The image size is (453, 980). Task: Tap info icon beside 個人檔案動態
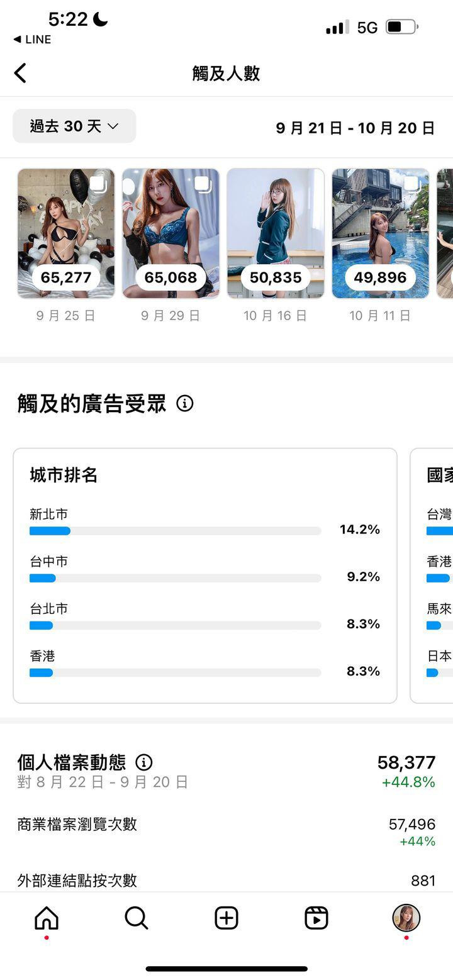point(144,763)
